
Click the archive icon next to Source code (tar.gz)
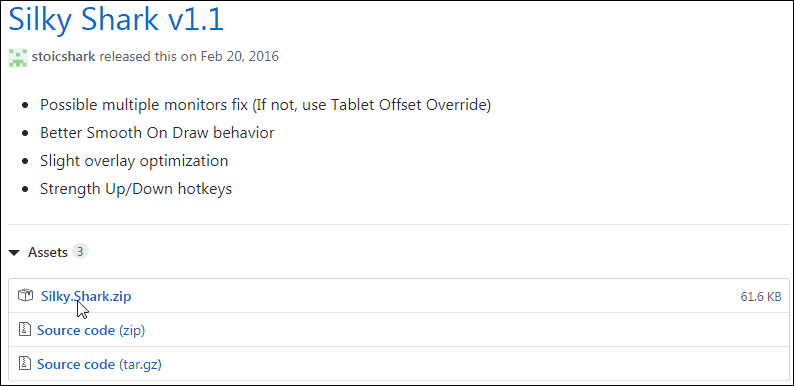pos(25,363)
